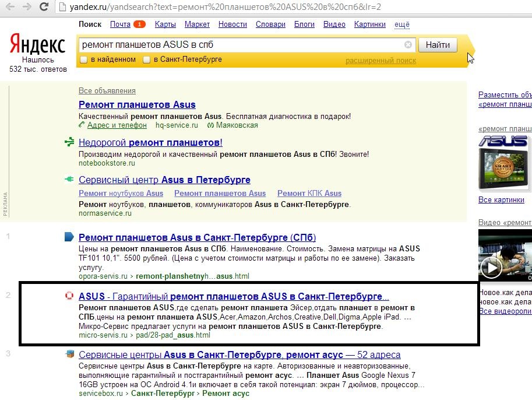
Task: Click the browser forward arrow
Action: pos(27,7)
